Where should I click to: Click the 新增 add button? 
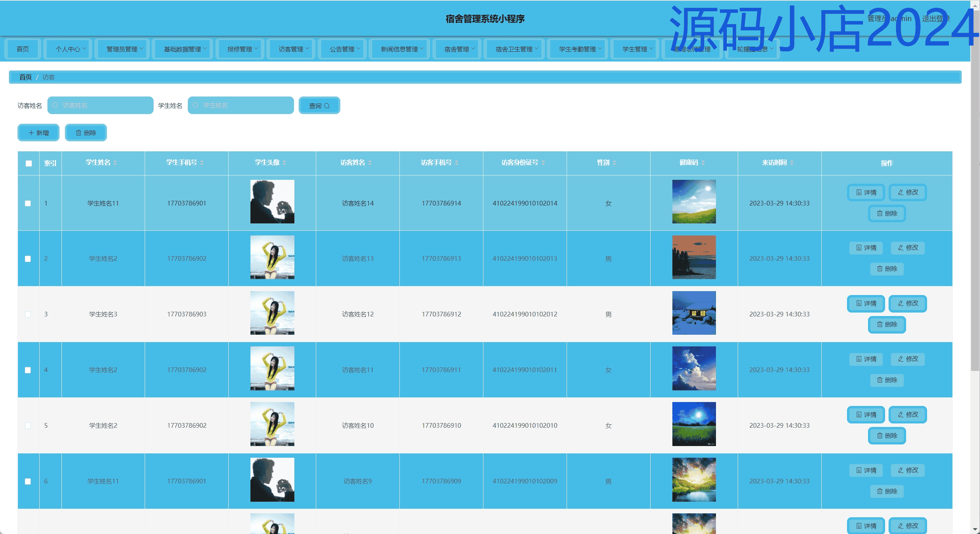click(x=38, y=133)
